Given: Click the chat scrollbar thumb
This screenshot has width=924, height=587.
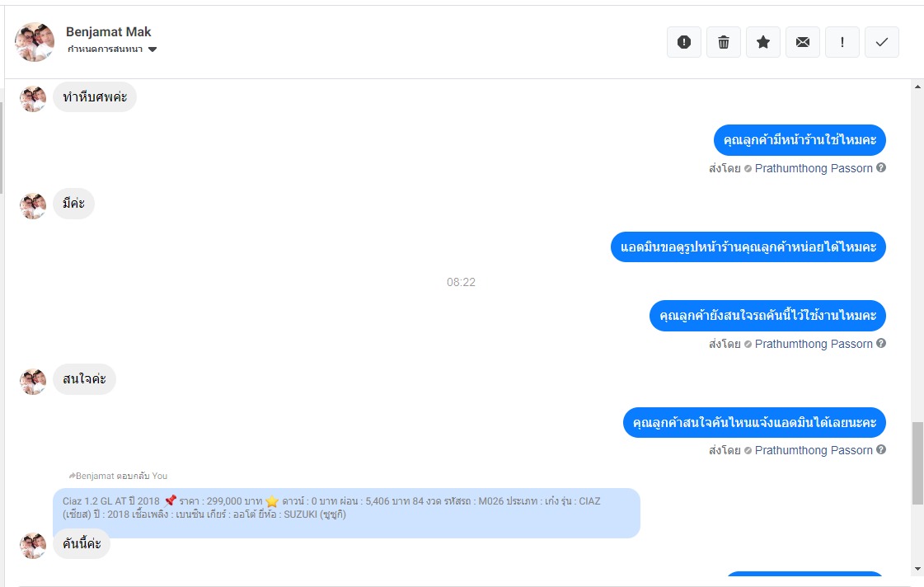Looking at the screenshot, I should tap(917, 463).
